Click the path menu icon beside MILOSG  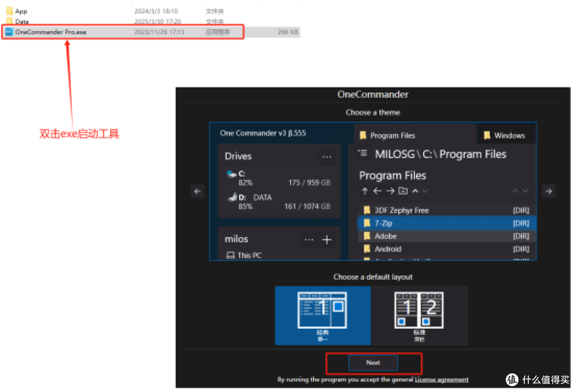[363, 153]
